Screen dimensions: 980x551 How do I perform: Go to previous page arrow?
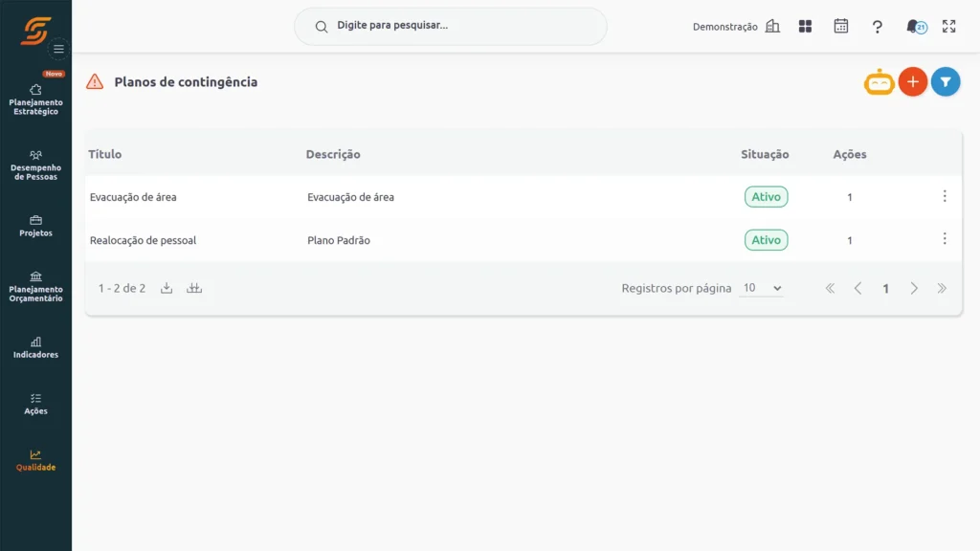pos(858,288)
